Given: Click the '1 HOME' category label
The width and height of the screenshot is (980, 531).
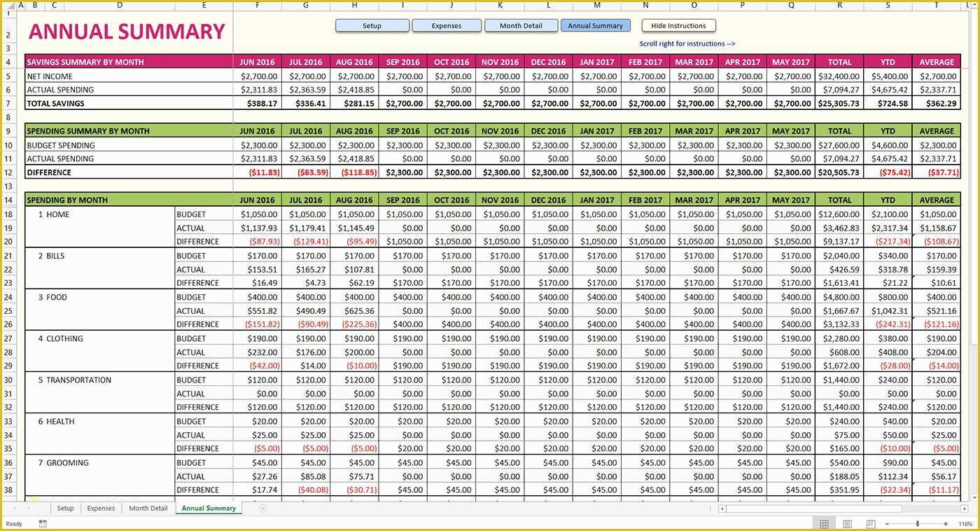Looking at the screenshot, I should tap(54, 214).
